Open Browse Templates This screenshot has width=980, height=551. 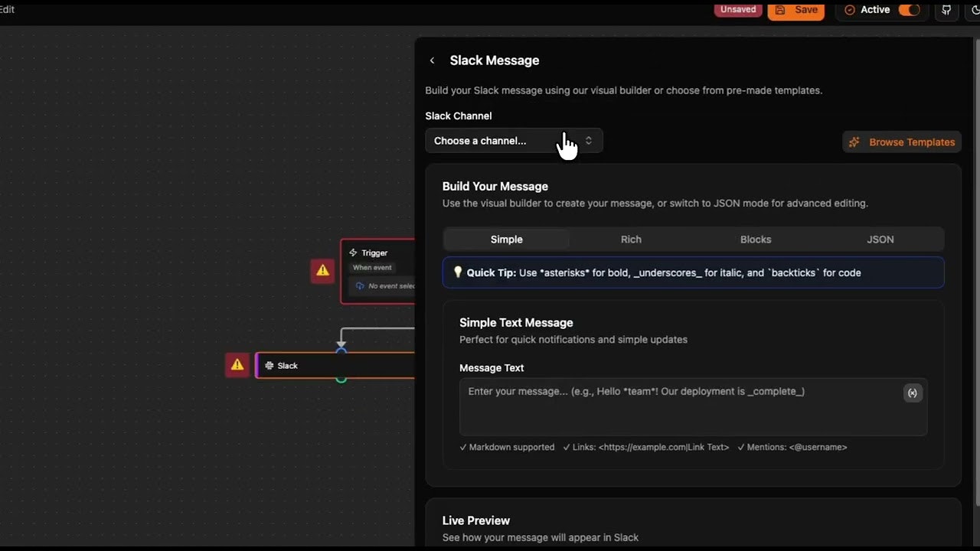tap(902, 142)
